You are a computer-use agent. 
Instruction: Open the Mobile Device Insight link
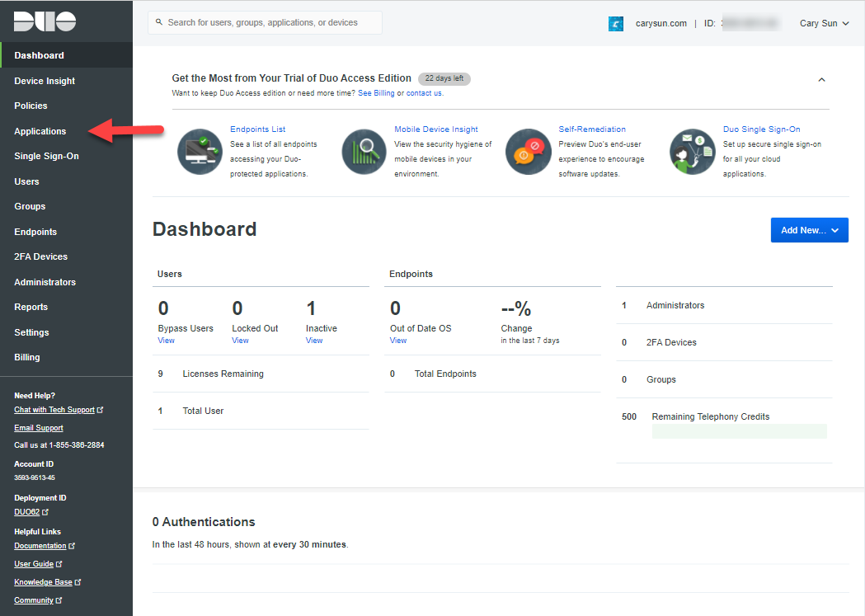436,129
